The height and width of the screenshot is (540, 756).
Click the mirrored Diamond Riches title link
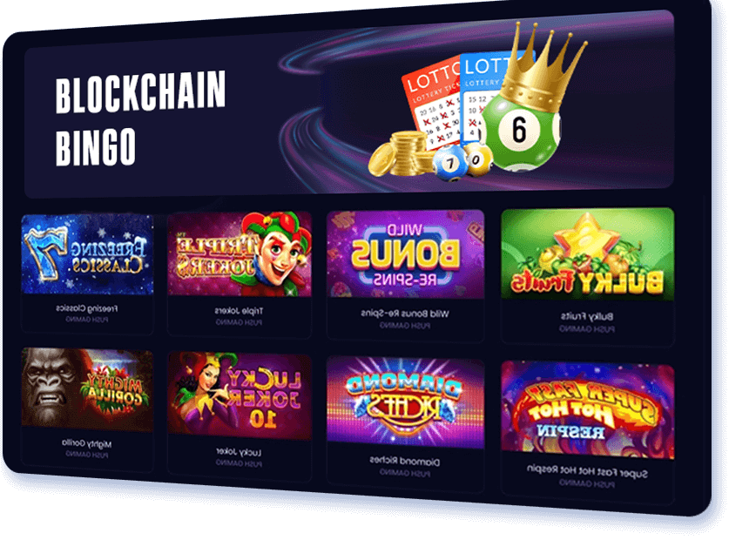(405, 462)
